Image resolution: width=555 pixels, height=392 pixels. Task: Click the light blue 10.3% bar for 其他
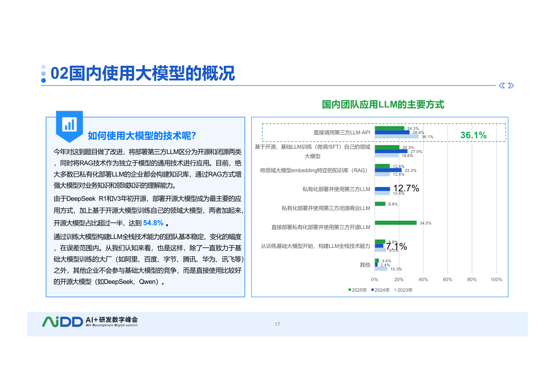(381, 269)
